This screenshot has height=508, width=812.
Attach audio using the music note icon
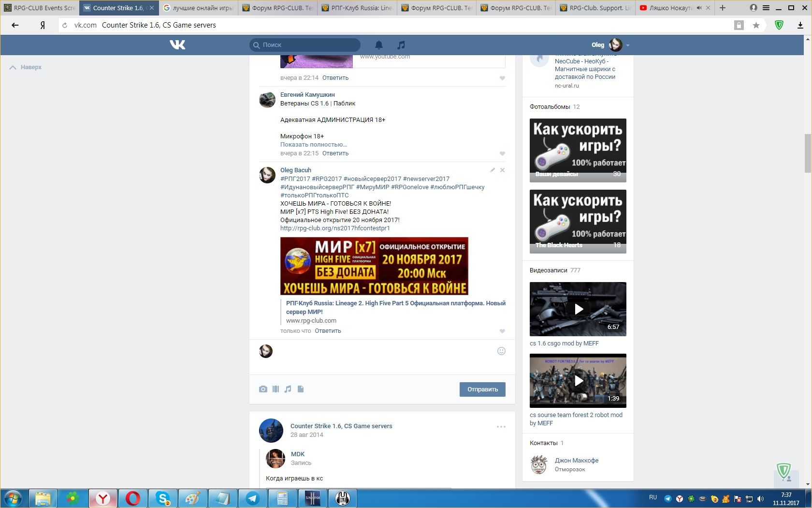pos(288,389)
